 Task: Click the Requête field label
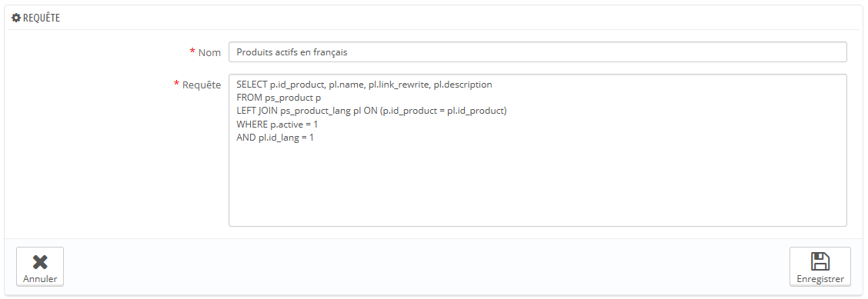202,85
